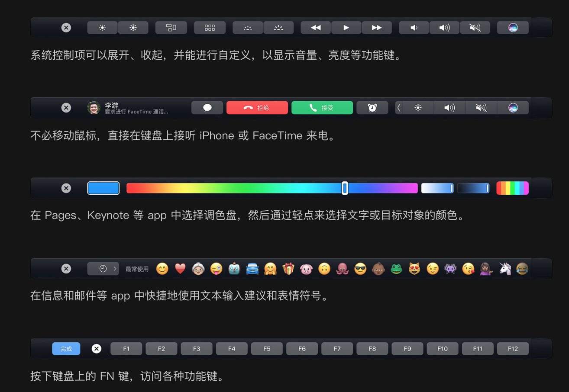The image size is (569, 392).
Task: Tap the rewind media key
Action: 316,28
